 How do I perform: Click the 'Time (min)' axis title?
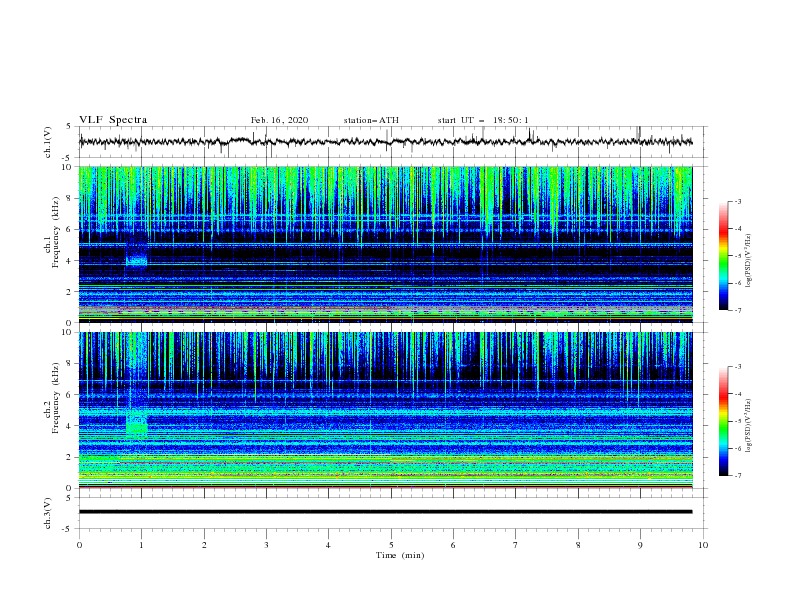coord(400,555)
